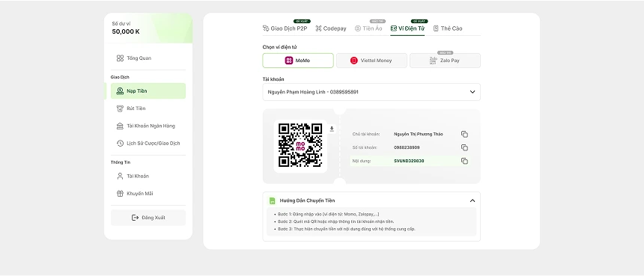Collapse the Hướng Dẫn Chuyển Tiền section
This screenshot has height=276, width=644.
473,200
